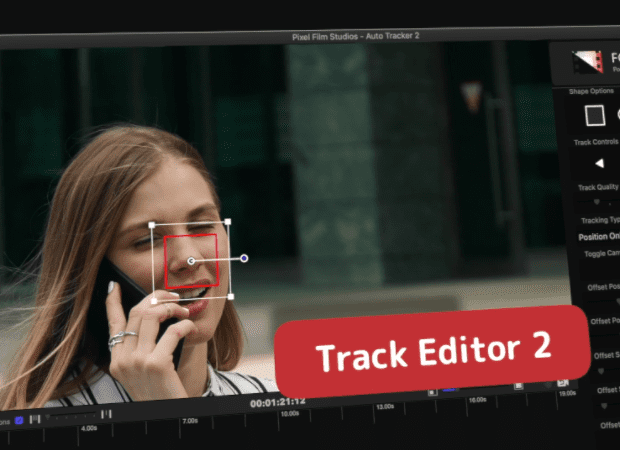
Task: Click the tracker top-right corner handle
Action: tap(228, 222)
